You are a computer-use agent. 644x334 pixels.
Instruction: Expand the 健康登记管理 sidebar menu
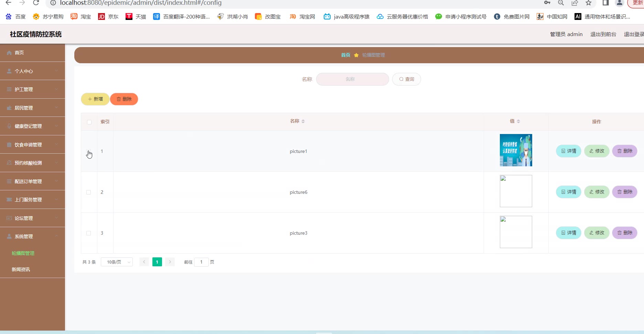pyautogui.click(x=32, y=126)
